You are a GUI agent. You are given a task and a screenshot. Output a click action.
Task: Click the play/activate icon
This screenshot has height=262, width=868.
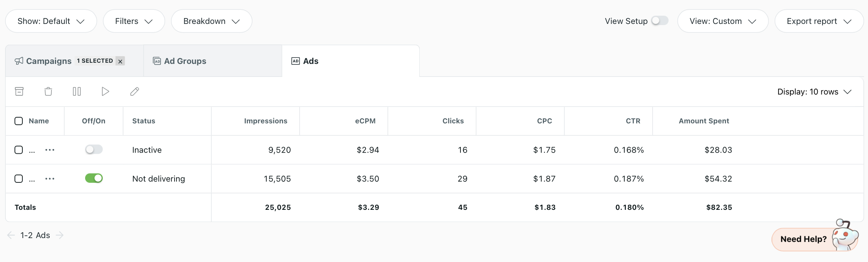[x=105, y=91]
